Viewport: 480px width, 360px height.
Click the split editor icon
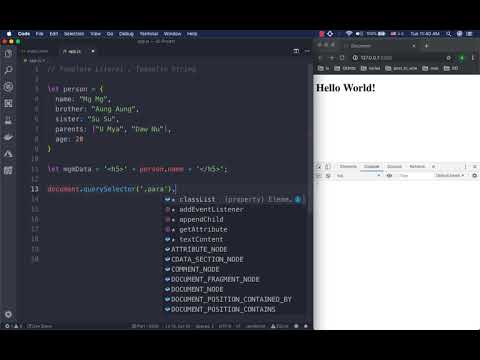[x=296, y=51]
